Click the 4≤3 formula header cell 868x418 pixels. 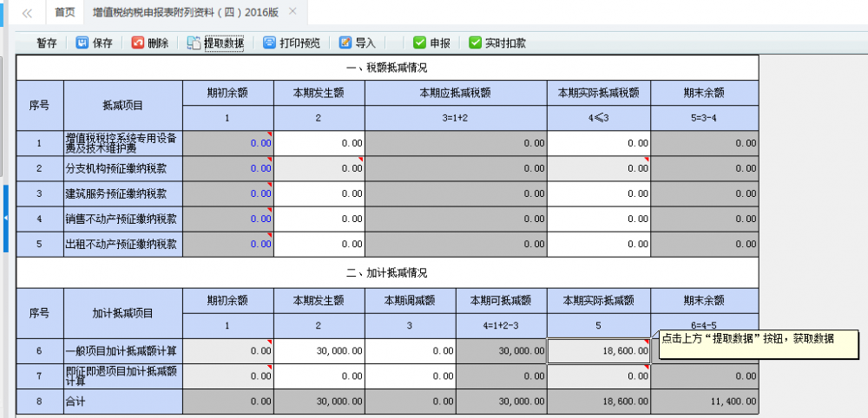(x=599, y=118)
